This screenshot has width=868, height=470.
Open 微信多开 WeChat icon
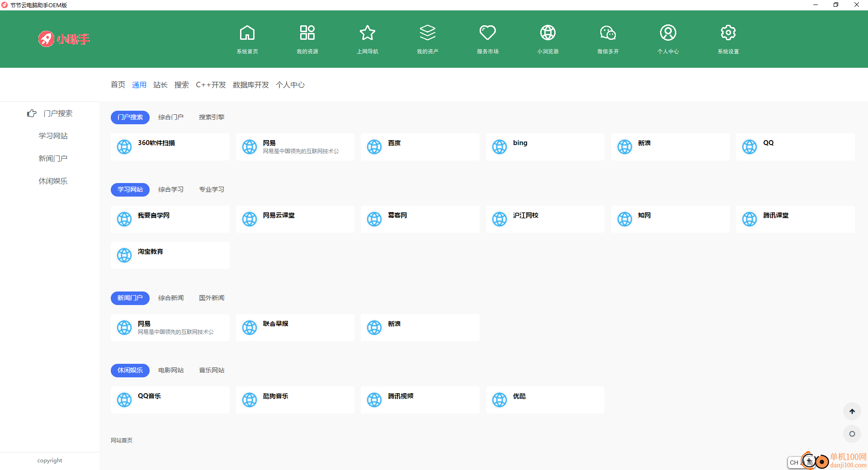(608, 33)
